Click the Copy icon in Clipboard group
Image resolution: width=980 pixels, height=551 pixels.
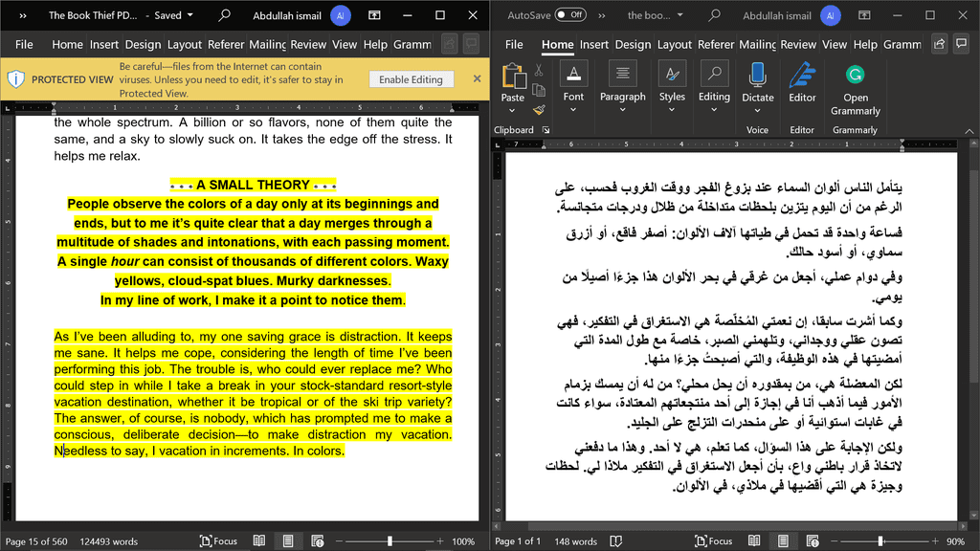coord(539,91)
